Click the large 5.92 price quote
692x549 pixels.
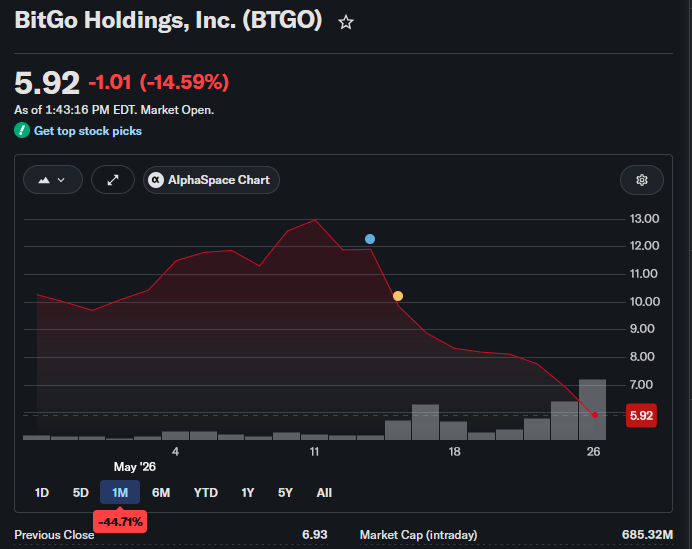coord(47,83)
